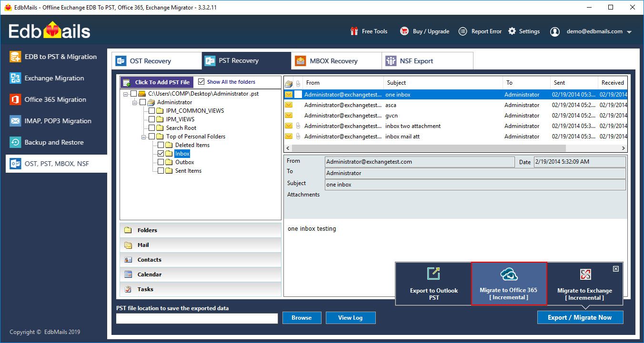Click the Export to Outlook PST icon

point(433,274)
